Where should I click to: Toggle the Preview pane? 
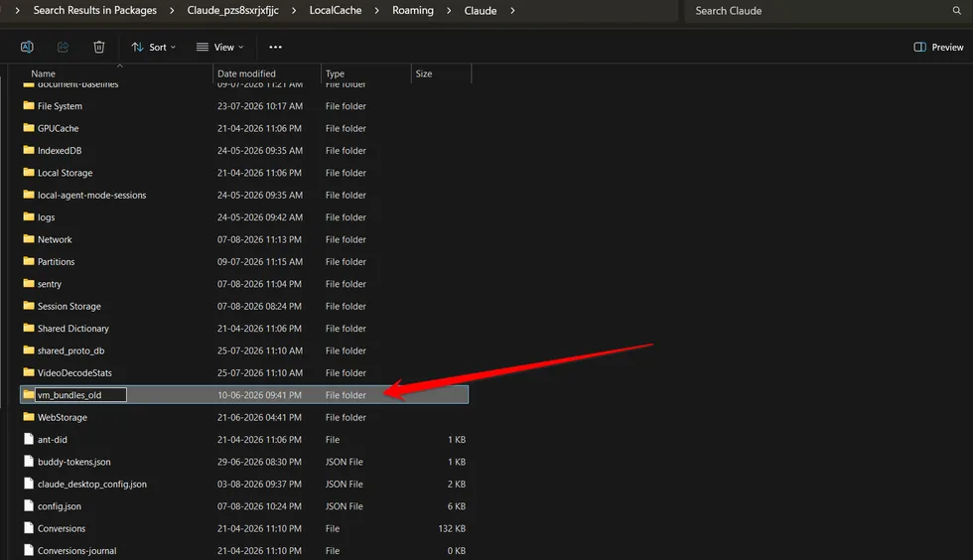tap(938, 48)
